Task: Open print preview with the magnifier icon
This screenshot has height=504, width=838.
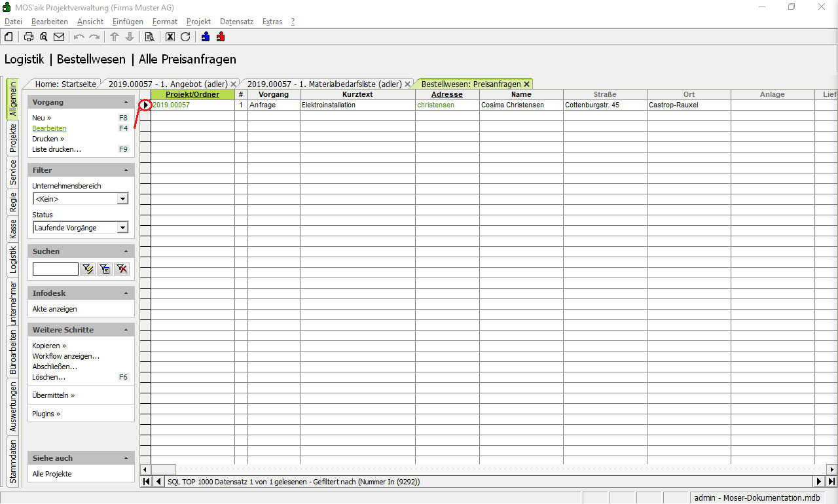Action: tap(44, 37)
